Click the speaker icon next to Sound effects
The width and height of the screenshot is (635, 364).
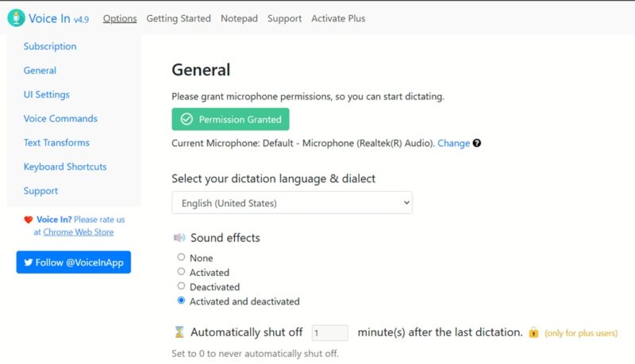pos(179,238)
